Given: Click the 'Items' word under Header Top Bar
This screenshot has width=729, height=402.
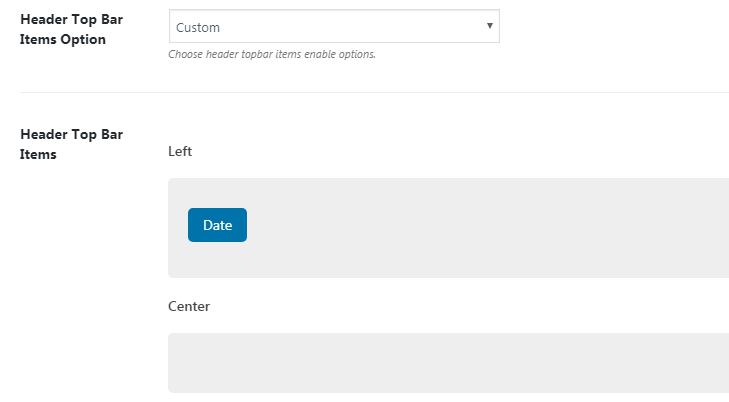Looking at the screenshot, I should pos(38,154).
